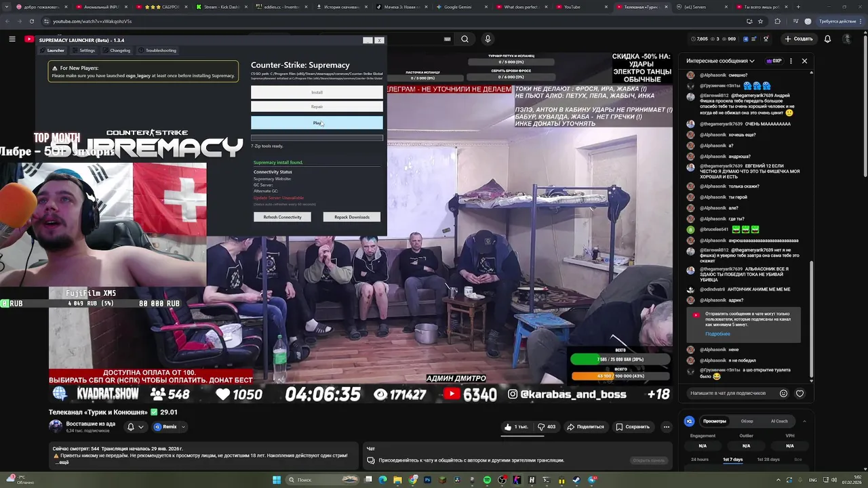Screen dimensions: 868x488
Task: Click the browser address bar URL
Action: click(92, 21)
